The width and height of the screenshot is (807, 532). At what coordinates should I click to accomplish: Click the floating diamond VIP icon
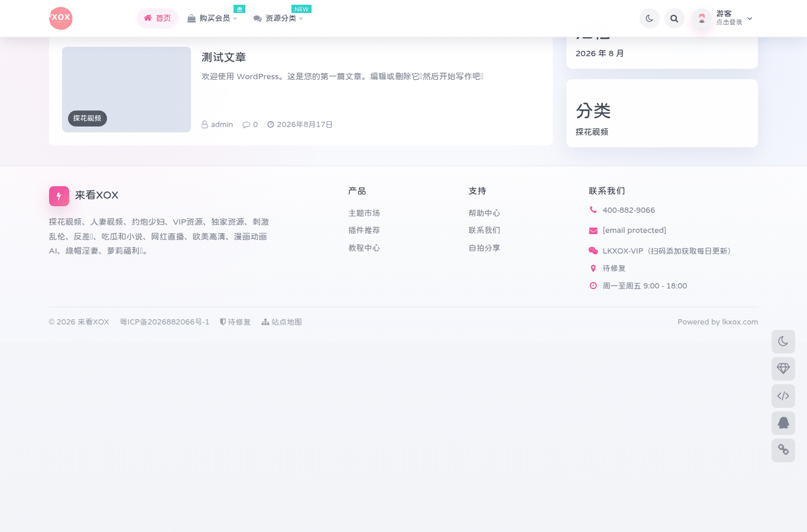(x=783, y=369)
